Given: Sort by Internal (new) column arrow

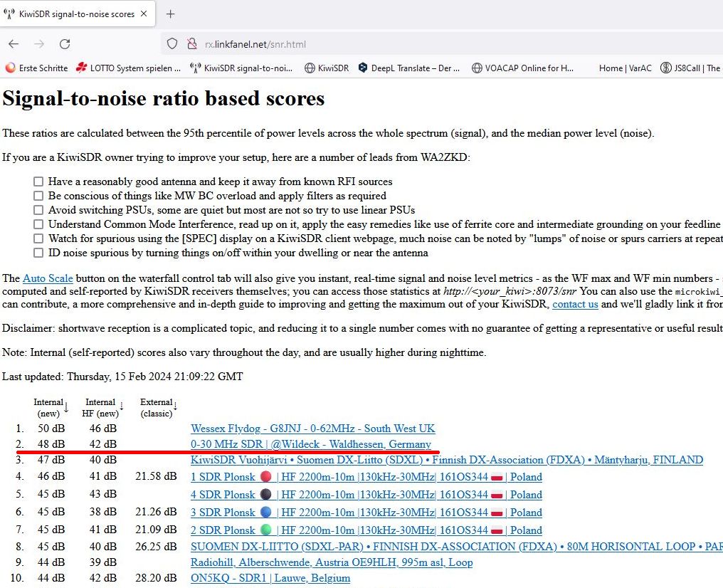Looking at the screenshot, I should pyautogui.click(x=65, y=407).
